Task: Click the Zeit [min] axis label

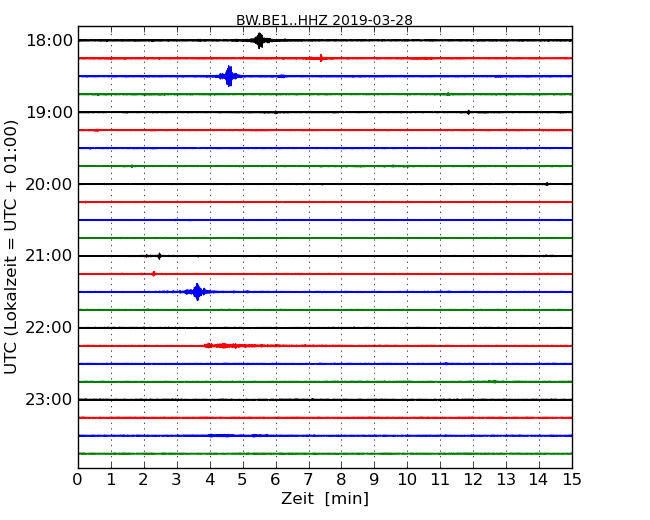Action: point(325,498)
